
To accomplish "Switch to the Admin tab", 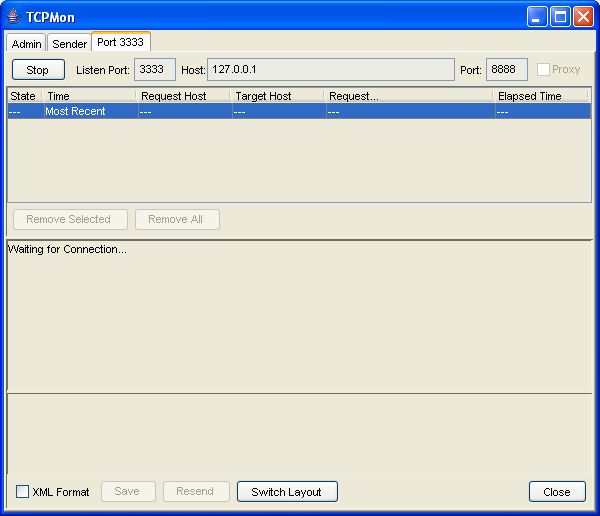I will [x=27, y=44].
